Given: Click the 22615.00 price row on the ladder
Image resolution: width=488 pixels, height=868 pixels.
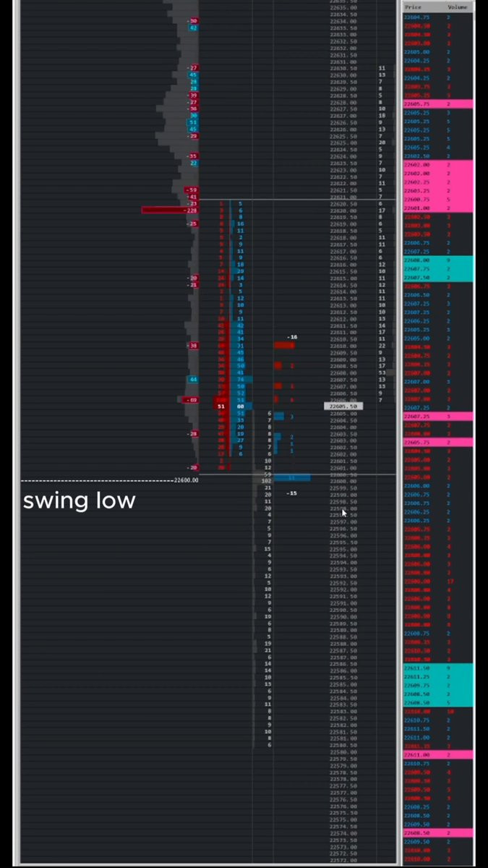Looking at the screenshot, I should tap(343, 278).
